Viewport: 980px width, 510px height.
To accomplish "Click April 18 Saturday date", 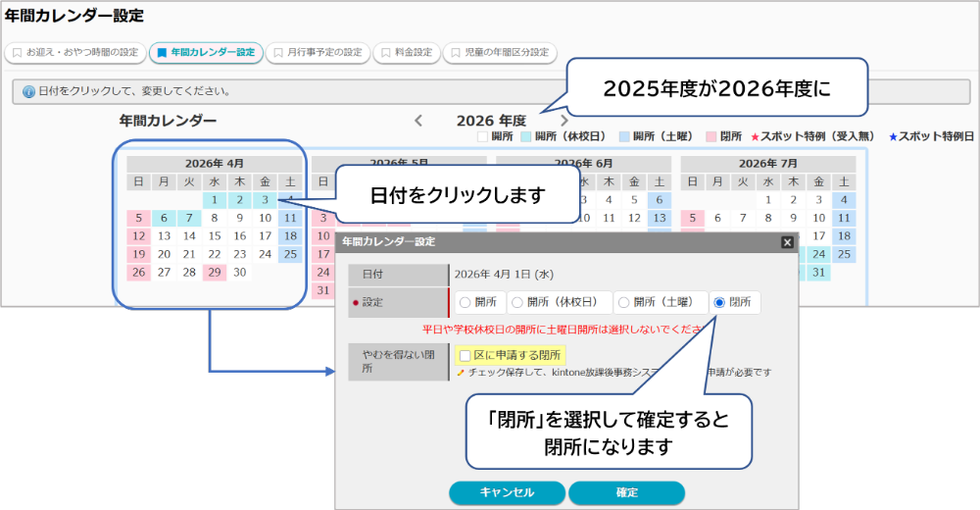I will tap(290, 235).
